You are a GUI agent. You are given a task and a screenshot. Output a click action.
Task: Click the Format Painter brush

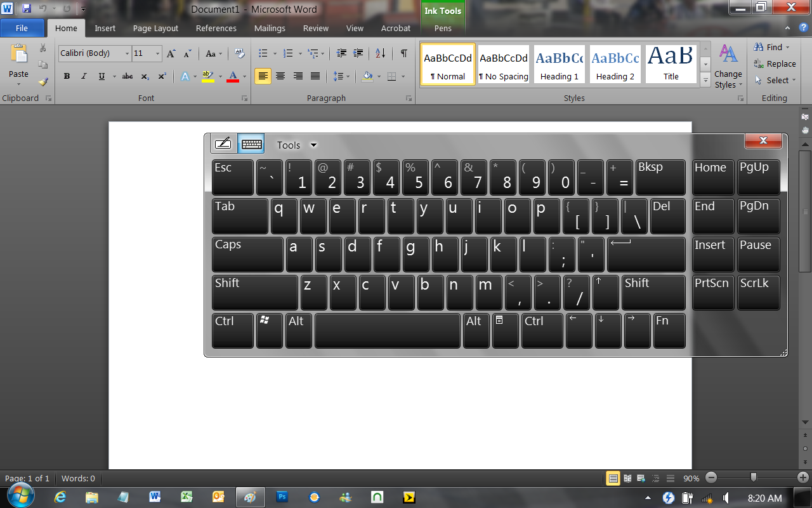pos(43,81)
